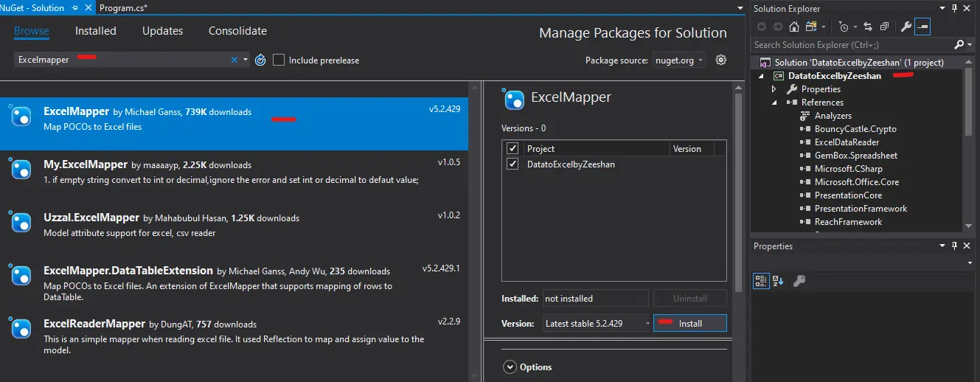Screen dimensions: 980x382
Task: Clear the Excelmapper search text
Action: tap(234, 60)
